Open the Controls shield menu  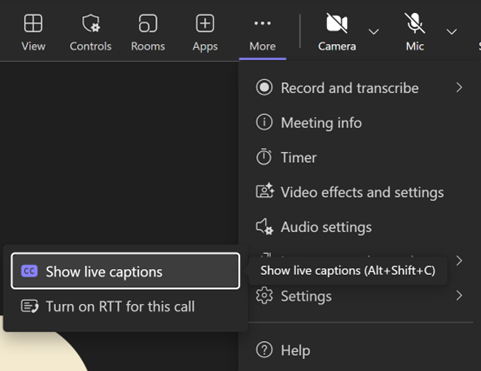click(90, 33)
